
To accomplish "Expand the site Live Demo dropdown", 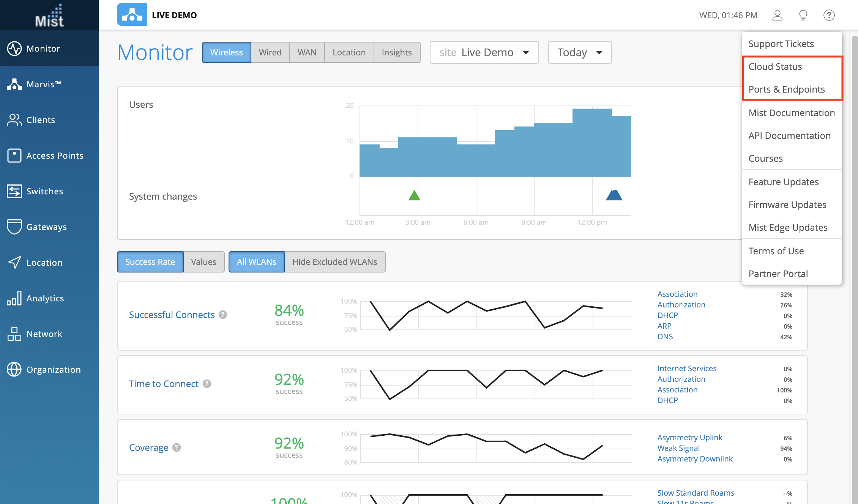I will pyautogui.click(x=484, y=52).
